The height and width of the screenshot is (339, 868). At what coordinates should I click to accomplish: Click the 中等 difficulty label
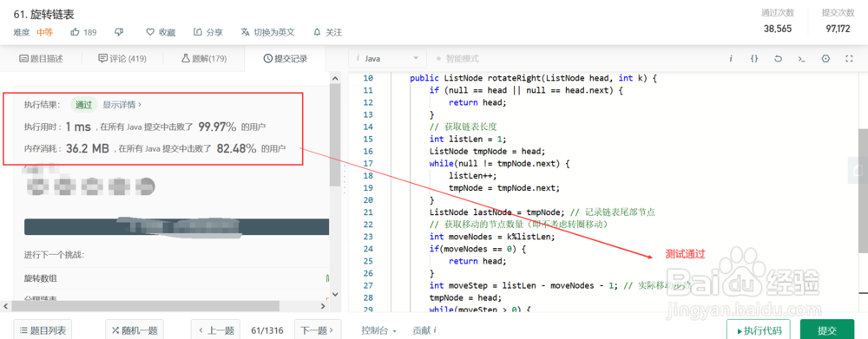point(45,32)
